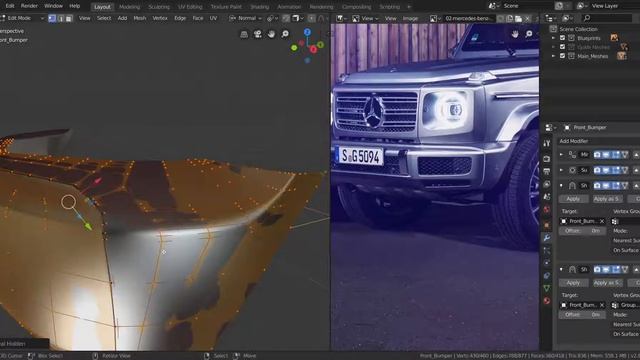This screenshot has width=640, height=360.
Task: Toggle viewport visibility on Mirror modifier
Action: click(x=606, y=155)
